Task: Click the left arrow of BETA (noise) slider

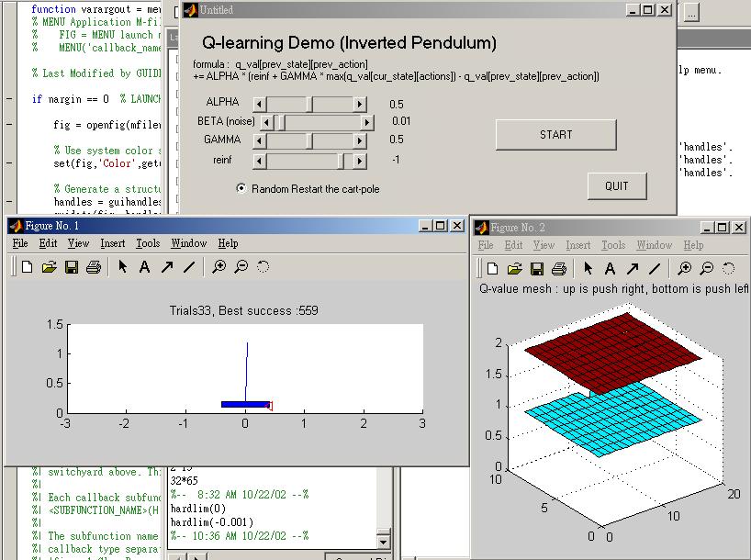Action: click(x=267, y=122)
